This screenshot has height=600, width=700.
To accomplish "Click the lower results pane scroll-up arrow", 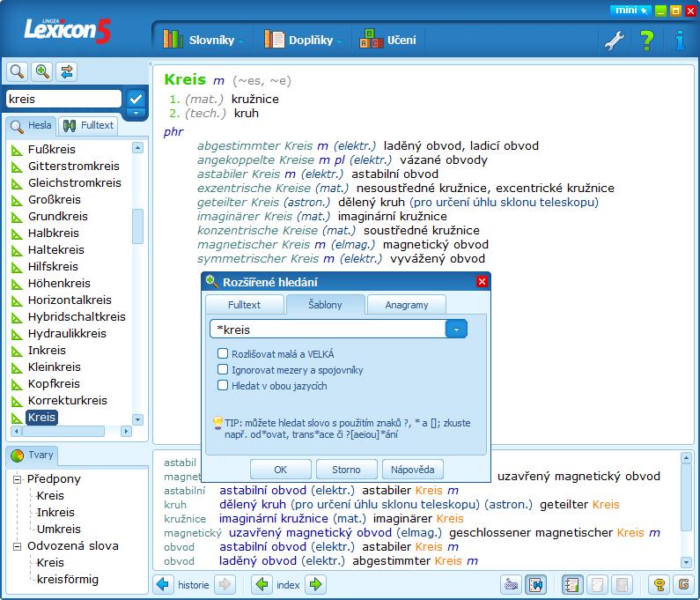I will click(x=686, y=457).
